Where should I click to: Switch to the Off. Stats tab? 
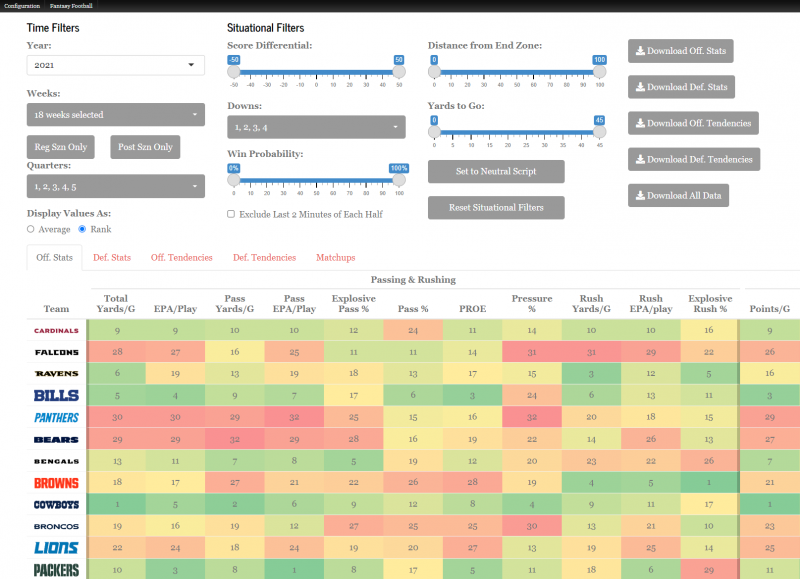(x=55, y=258)
